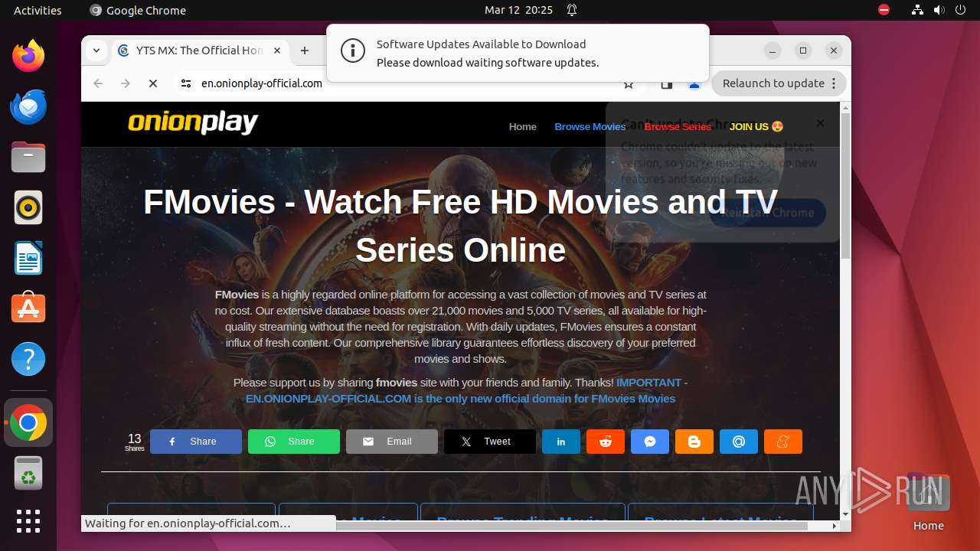Open Firefox from the dock
The image size is (980, 551).
coord(28,56)
